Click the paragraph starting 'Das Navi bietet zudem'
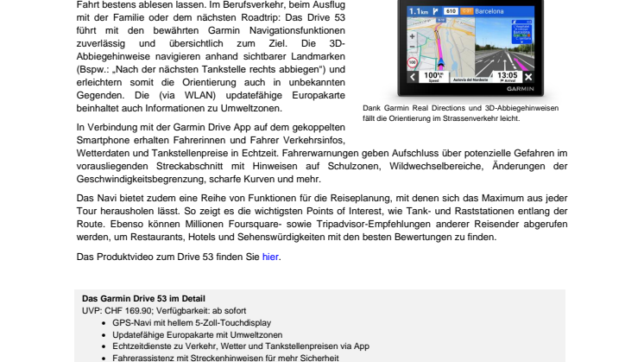 322,218
